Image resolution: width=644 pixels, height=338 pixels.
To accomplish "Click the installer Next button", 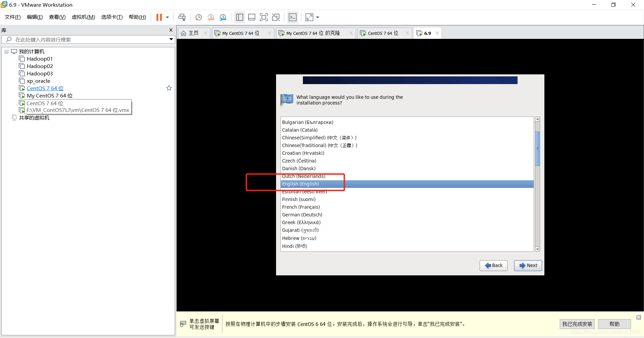I will pos(528,266).
